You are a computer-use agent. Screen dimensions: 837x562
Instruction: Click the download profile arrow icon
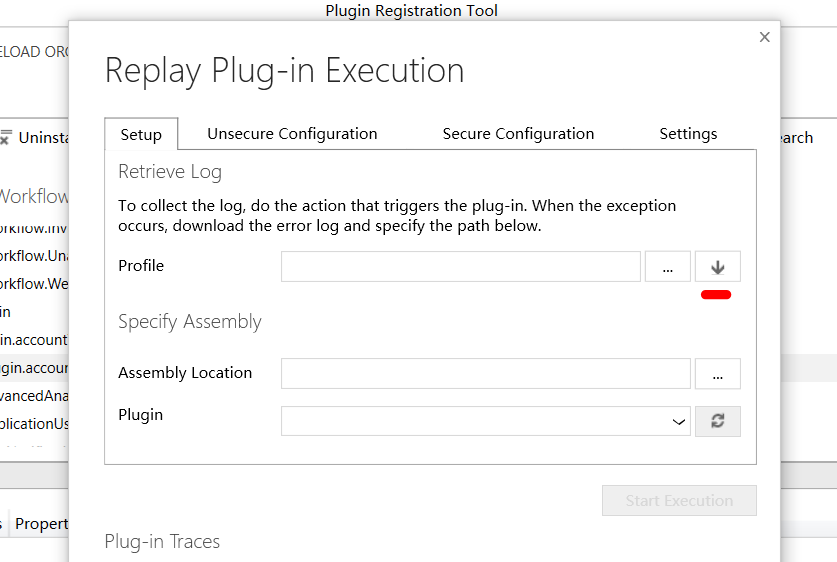click(x=717, y=266)
